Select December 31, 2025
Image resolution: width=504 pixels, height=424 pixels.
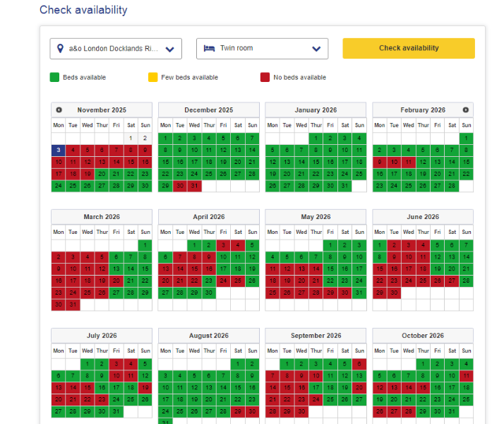tap(194, 186)
